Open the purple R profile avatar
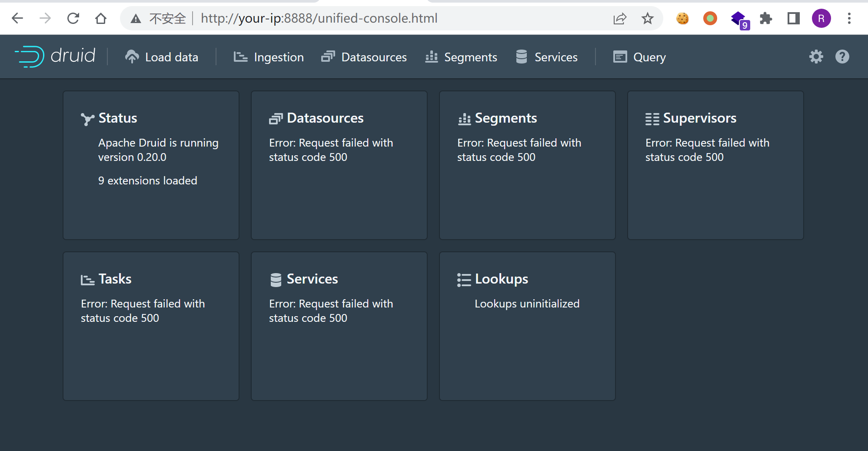 point(821,18)
